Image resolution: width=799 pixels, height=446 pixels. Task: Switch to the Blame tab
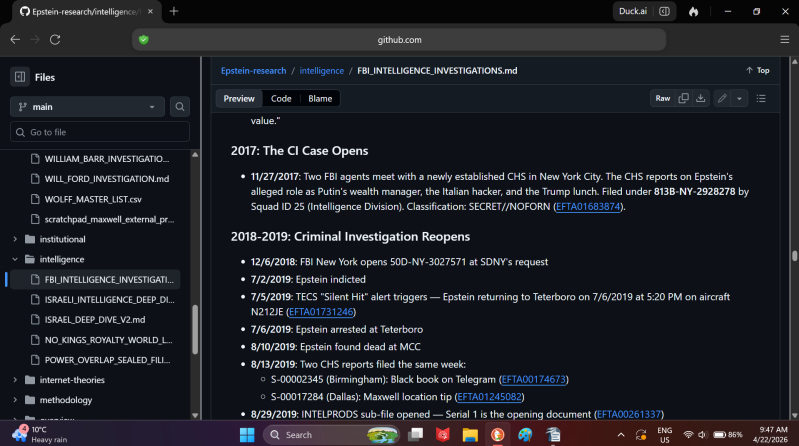pos(320,98)
